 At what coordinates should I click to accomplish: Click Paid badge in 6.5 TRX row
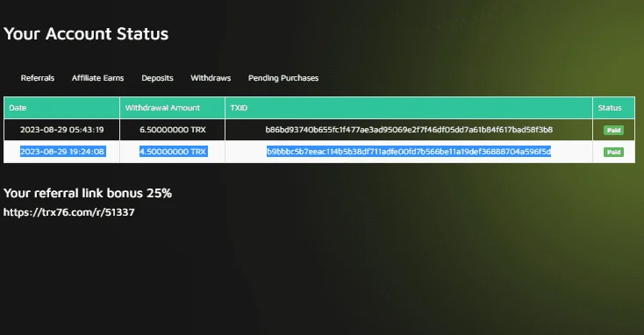click(613, 130)
